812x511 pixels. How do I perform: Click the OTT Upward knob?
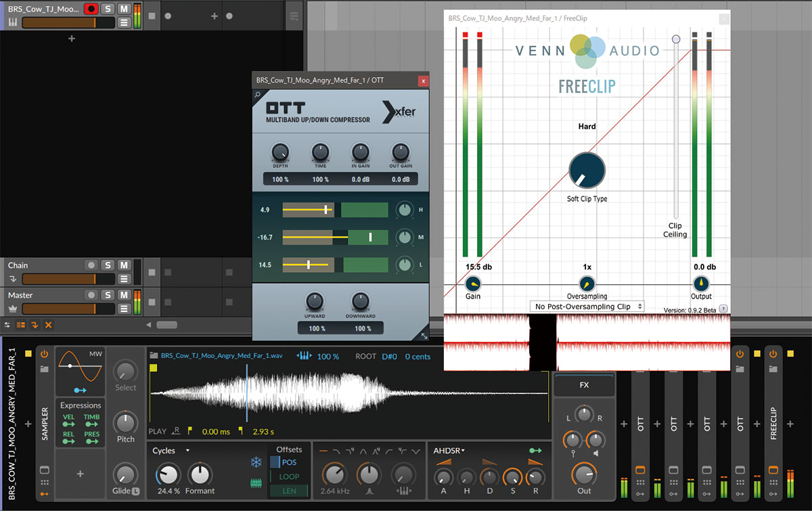(313, 301)
